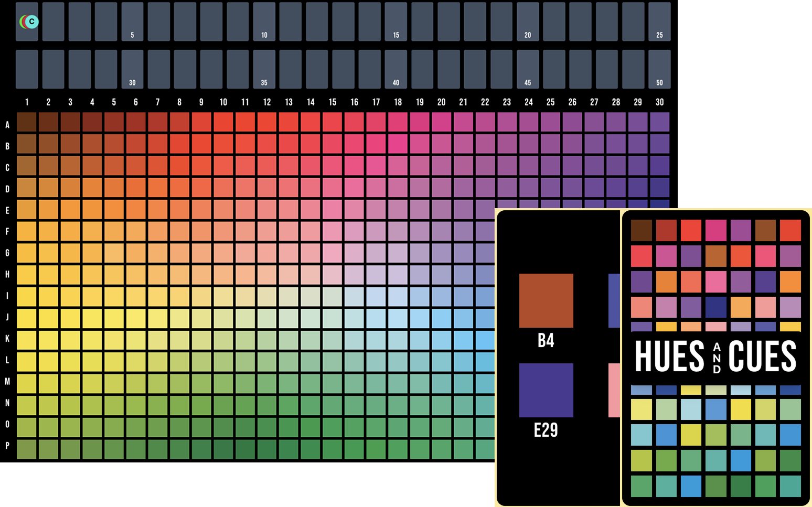
Task: Select the E29 purple square on cue card
Action: tap(546, 390)
